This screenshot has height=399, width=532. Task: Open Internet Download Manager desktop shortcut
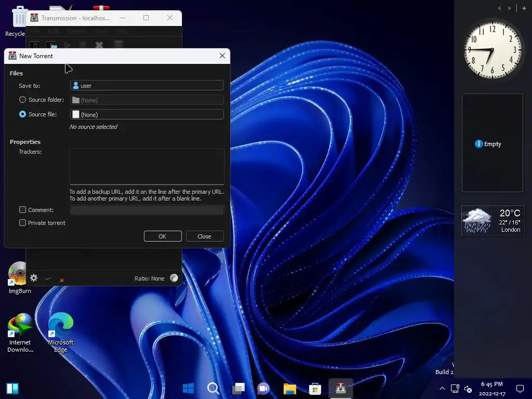pyautogui.click(x=20, y=333)
